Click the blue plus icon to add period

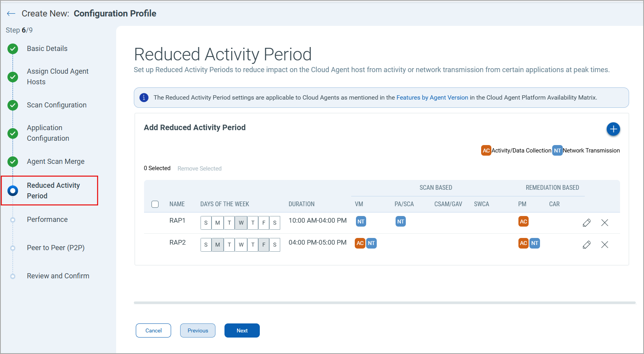click(x=613, y=129)
